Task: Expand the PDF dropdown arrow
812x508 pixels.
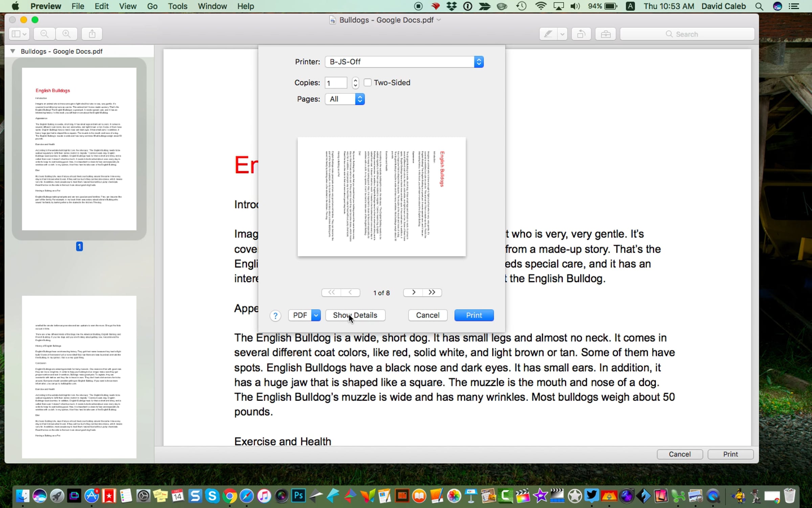Action: tap(316, 315)
